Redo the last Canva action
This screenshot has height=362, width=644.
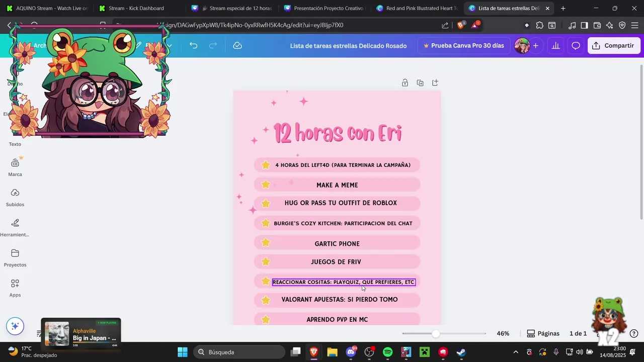click(x=213, y=45)
